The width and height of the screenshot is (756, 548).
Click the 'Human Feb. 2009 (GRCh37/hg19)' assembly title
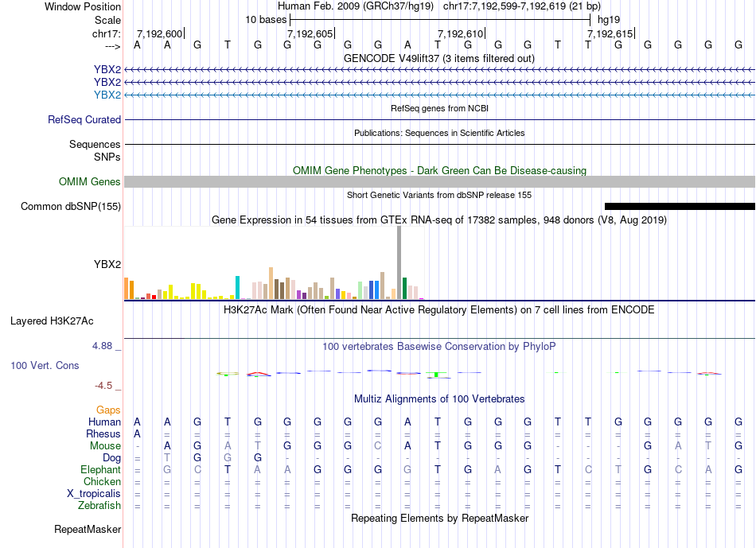pos(356,6)
